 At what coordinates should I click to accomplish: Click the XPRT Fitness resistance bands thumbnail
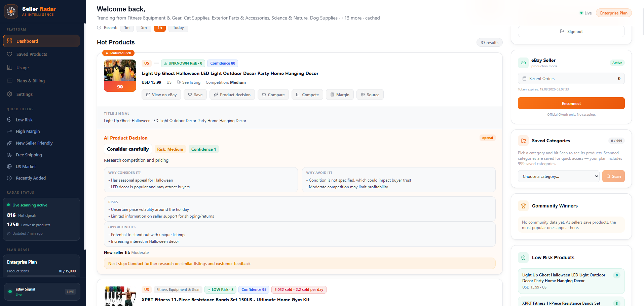click(120, 296)
